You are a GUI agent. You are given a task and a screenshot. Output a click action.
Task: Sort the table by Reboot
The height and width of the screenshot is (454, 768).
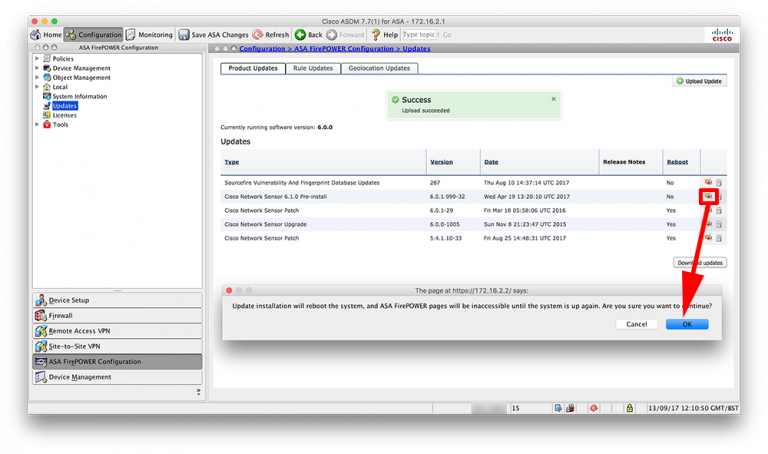[x=677, y=162]
